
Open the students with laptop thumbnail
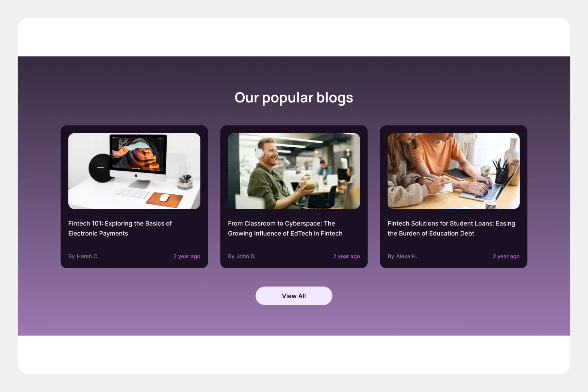453,171
